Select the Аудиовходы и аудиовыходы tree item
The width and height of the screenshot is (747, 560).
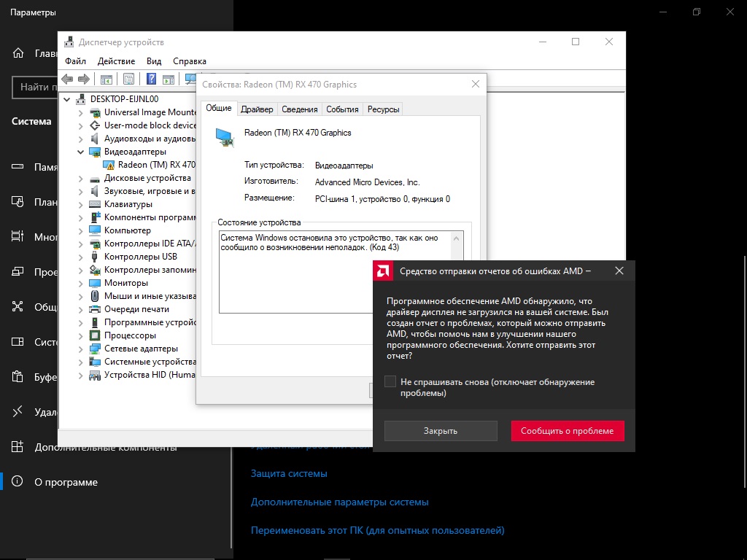coord(150,139)
